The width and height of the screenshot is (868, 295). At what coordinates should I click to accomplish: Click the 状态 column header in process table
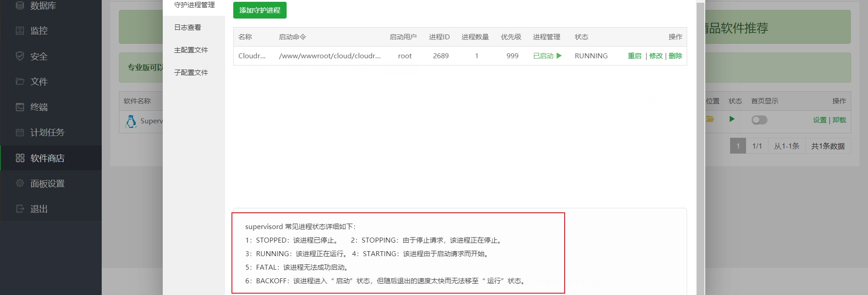(x=581, y=37)
